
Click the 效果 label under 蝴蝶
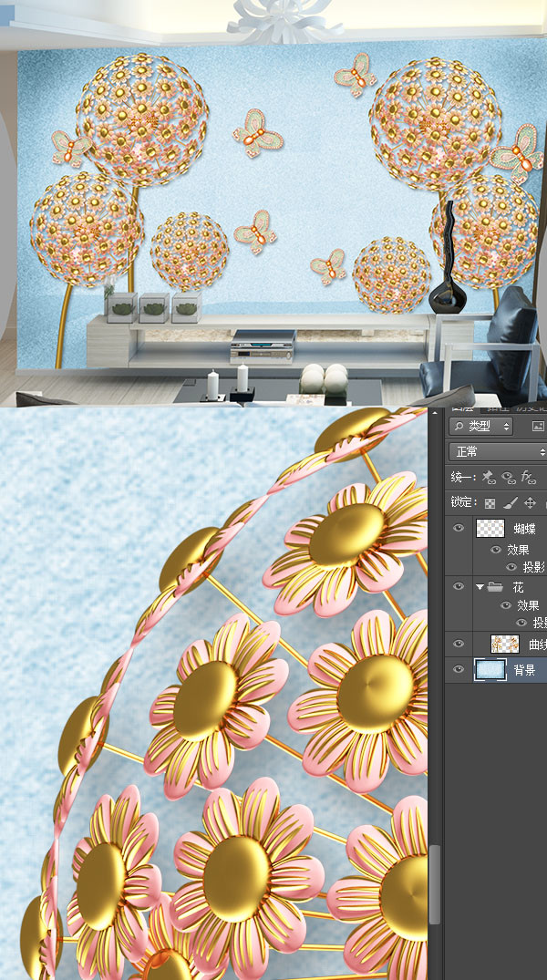(x=518, y=550)
